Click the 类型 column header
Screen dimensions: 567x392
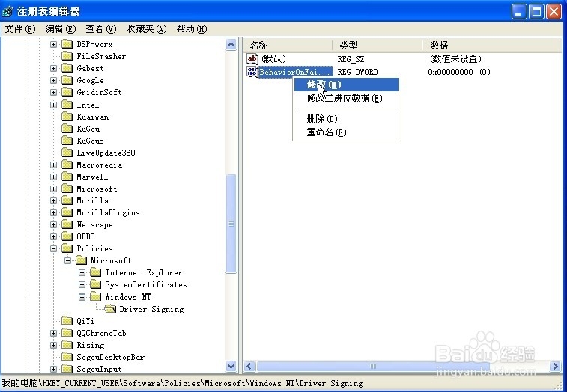(x=378, y=45)
